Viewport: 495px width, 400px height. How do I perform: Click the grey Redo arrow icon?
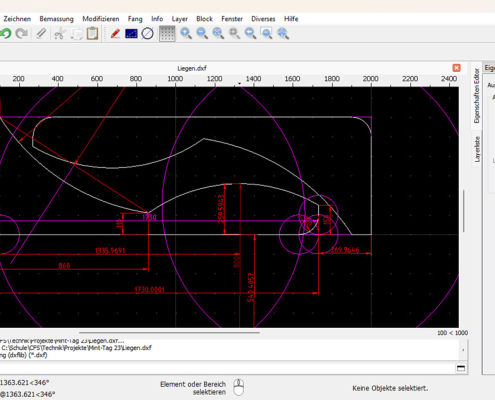click(x=22, y=34)
